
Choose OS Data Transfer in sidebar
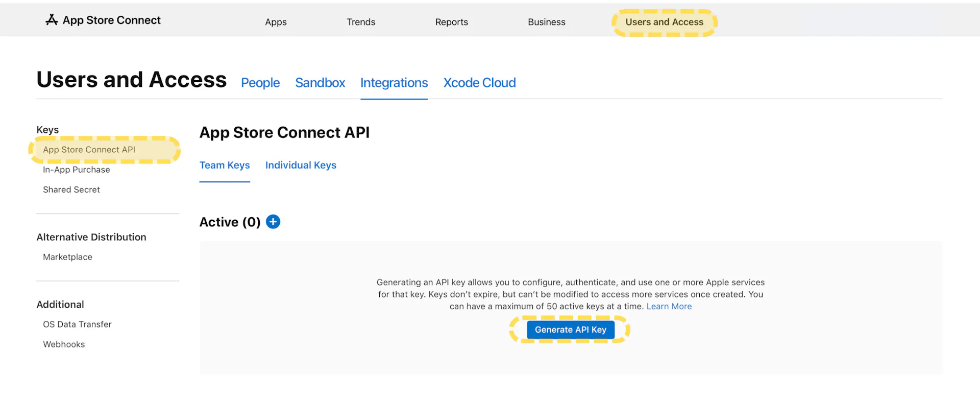point(77,324)
